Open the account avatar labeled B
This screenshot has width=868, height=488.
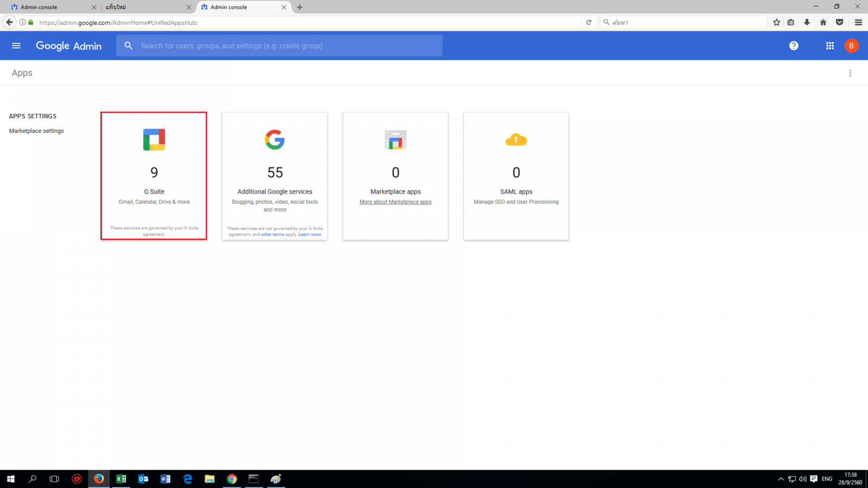(x=851, y=46)
